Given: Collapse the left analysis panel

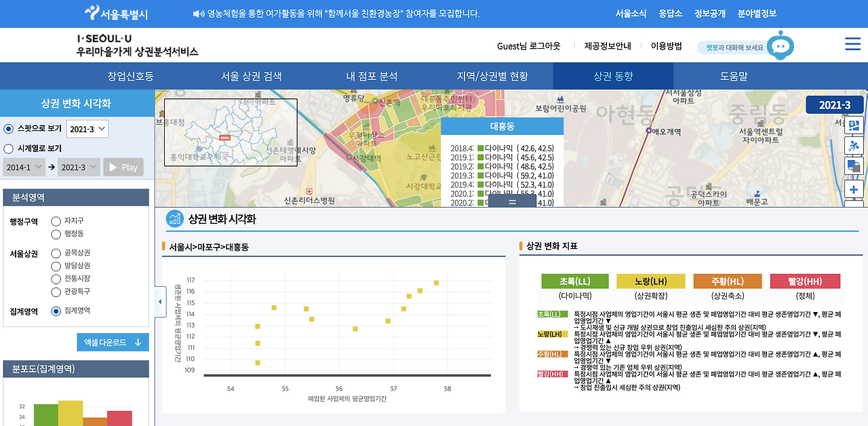Looking at the screenshot, I should [160, 302].
